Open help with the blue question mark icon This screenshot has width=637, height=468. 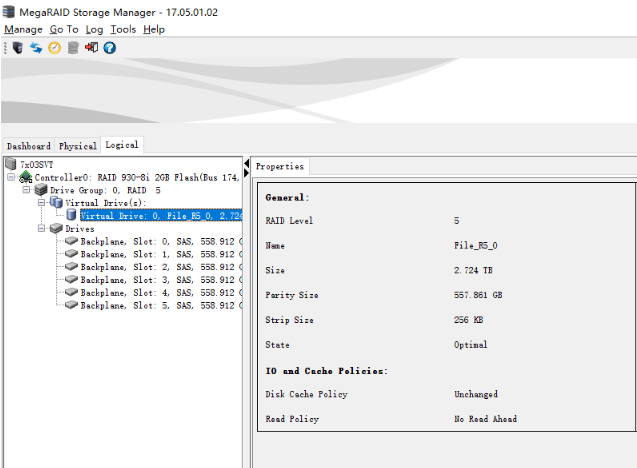109,47
